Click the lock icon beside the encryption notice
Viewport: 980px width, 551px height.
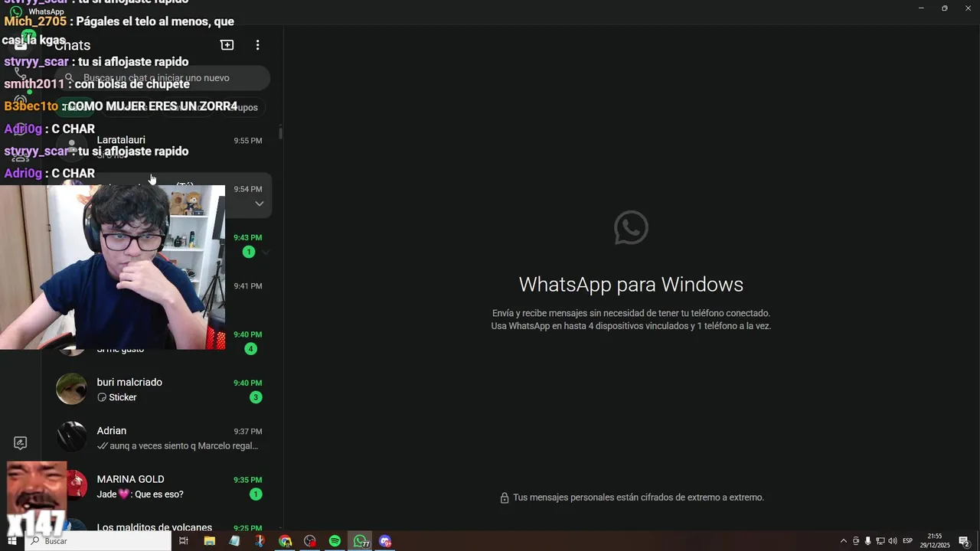(505, 498)
